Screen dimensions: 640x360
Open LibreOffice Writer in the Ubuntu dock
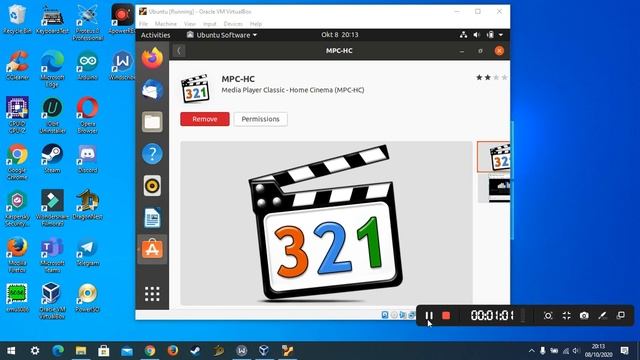152,218
